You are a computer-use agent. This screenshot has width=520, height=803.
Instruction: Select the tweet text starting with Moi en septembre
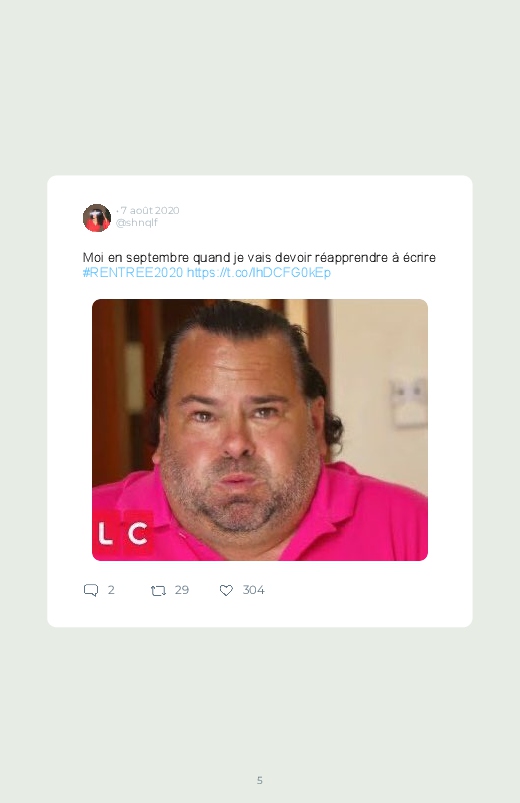pos(259,257)
